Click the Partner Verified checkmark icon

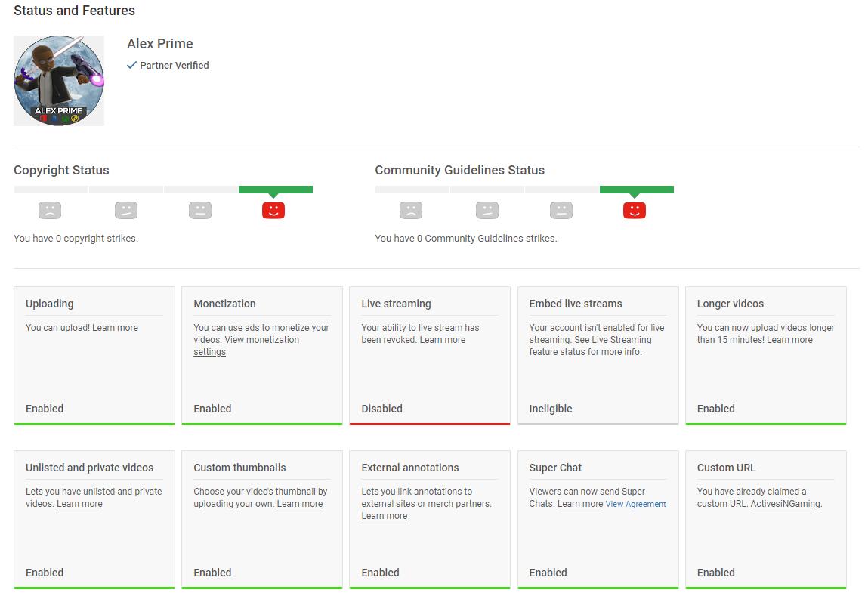pos(131,65)
